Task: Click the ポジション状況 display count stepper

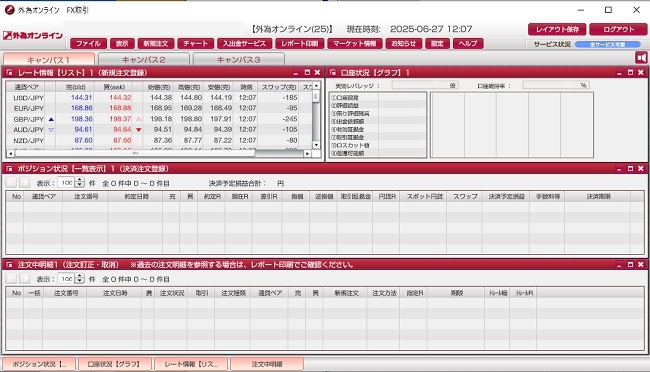Action: pos(80,182)
